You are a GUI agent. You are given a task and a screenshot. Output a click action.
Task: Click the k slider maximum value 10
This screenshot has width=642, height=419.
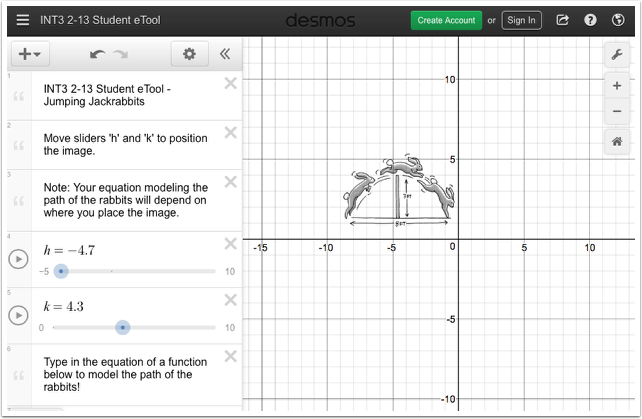click(x=230, y=327)
